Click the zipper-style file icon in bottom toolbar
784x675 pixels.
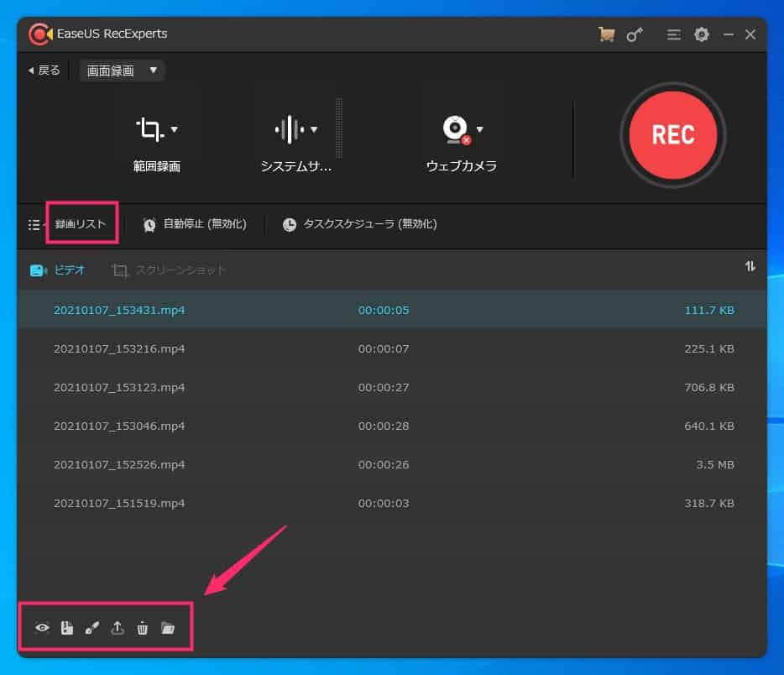coord(67,628)
